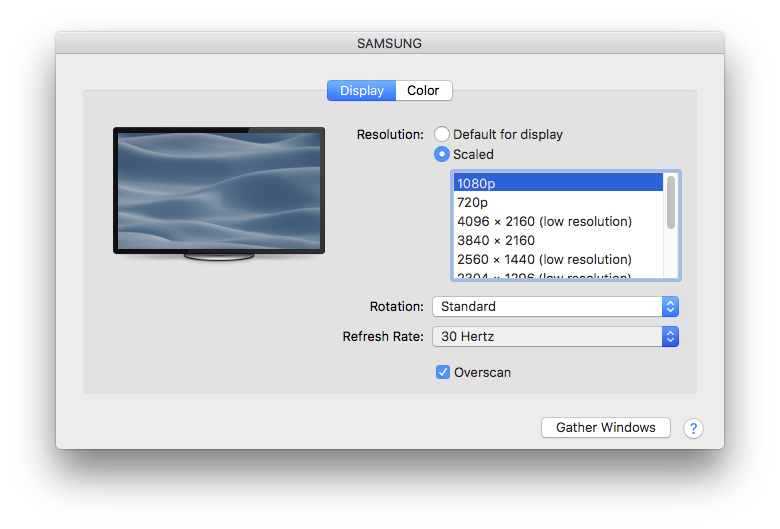Screen dimensions: 780x529
Task: Click the Gather Windows button
Action: point(605,427)
